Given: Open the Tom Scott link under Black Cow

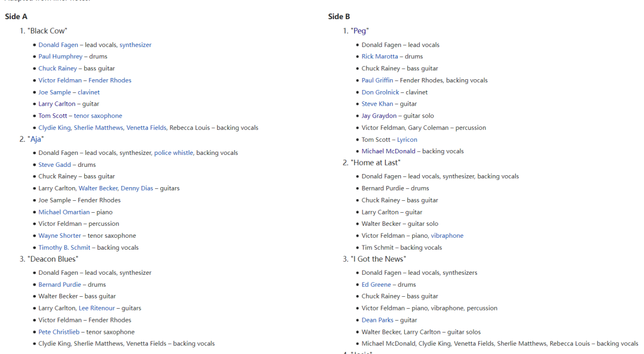Looking at the screenshot, I should point(52,116).
